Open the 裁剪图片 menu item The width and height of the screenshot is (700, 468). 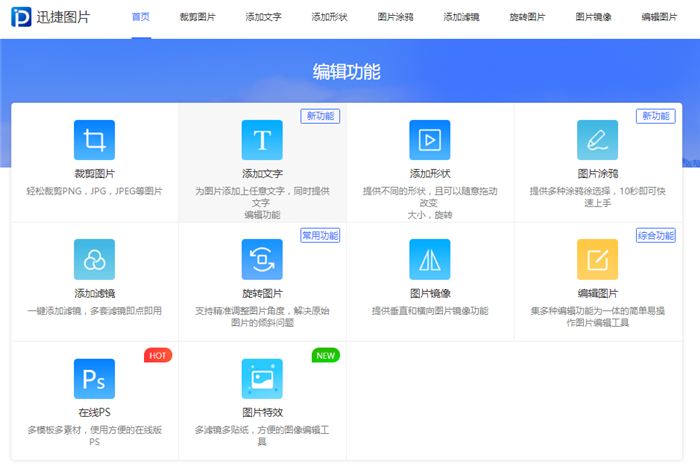(197, 17)
